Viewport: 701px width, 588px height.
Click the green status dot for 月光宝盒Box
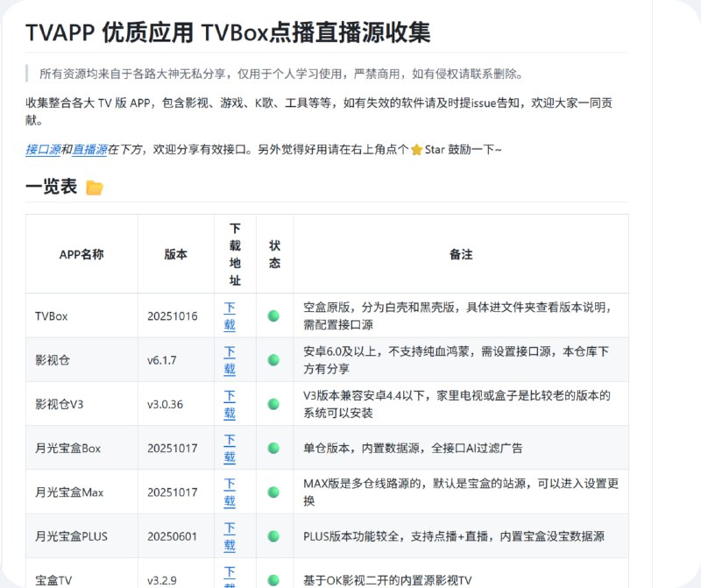tap(273, 448)
